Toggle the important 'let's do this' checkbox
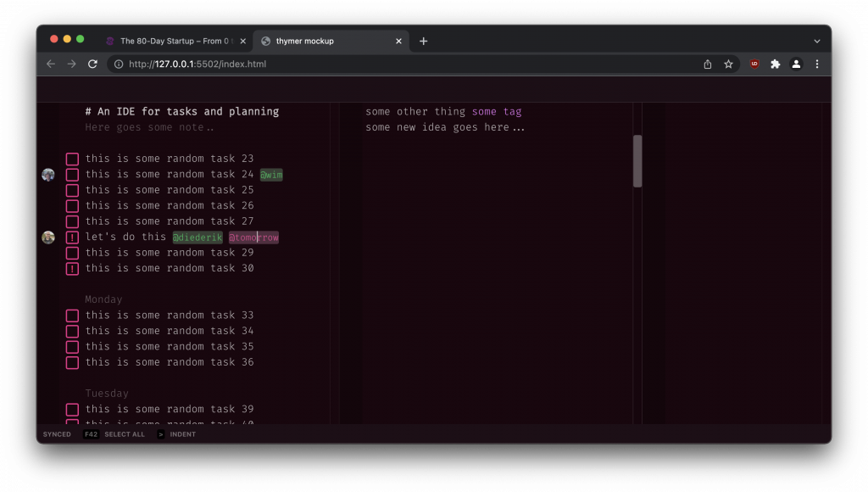The width and height of the screenshot is (868, 492). (x=72, y=238)
